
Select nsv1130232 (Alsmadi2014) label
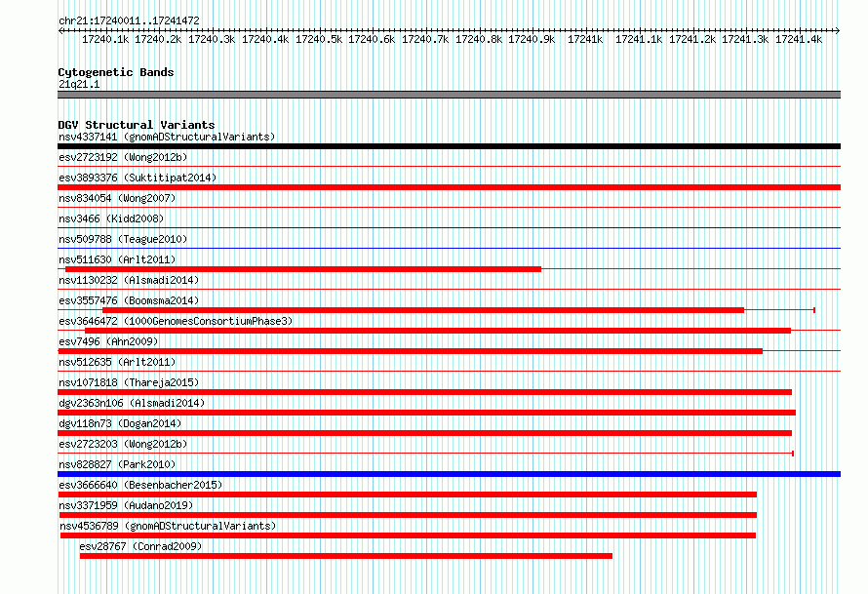[129, 280]
